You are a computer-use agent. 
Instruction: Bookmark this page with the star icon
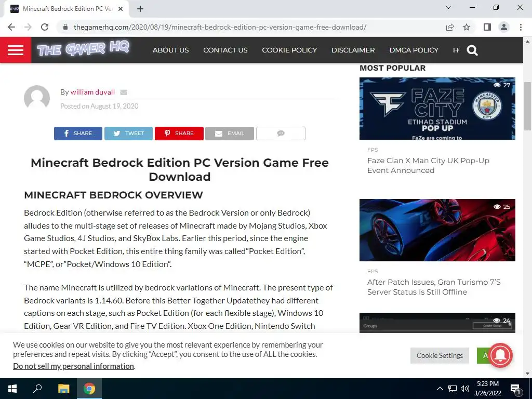tap(467, 27)
